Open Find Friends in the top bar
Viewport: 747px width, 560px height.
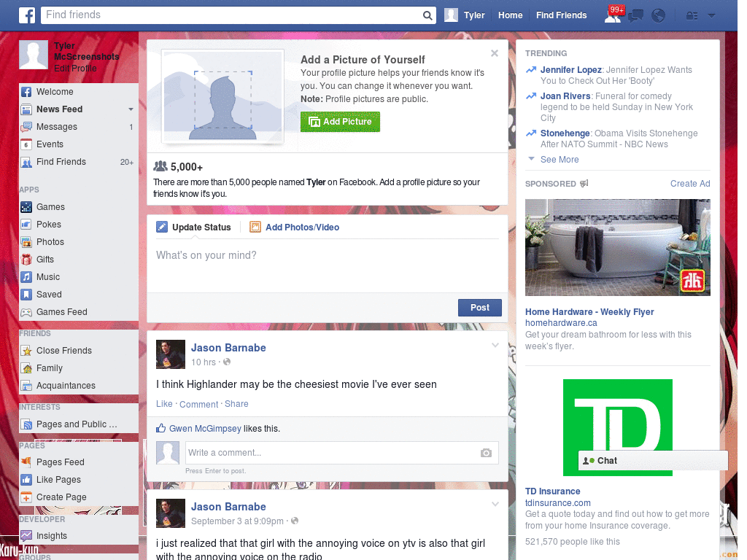click(561, 15)
